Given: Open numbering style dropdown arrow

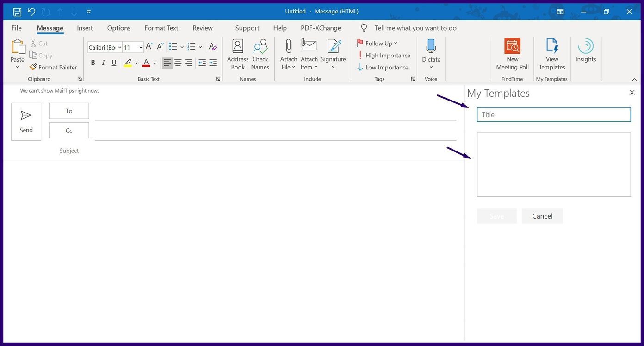Looking at the screenshot, I should pyautogui.click(x=200, y=47).
